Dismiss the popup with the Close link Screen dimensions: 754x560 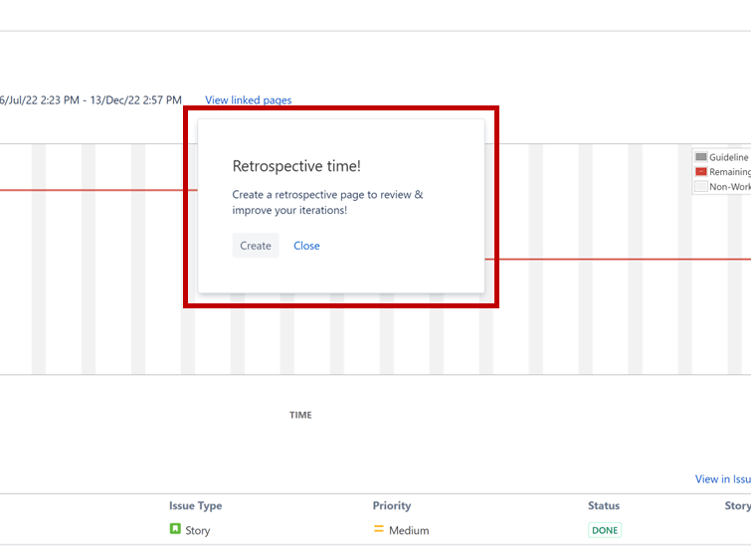(306, 246)
